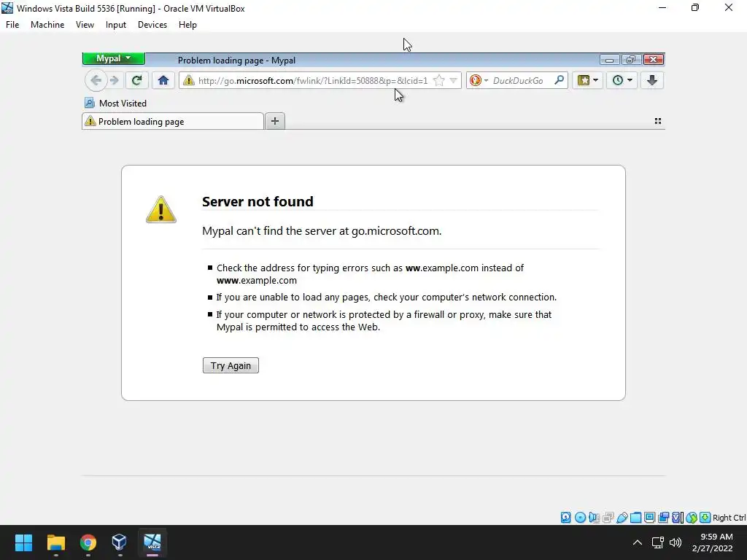This screenshot has width=747, height=560.
Task: Click the shared folders status icon
Action: [635, 517]
